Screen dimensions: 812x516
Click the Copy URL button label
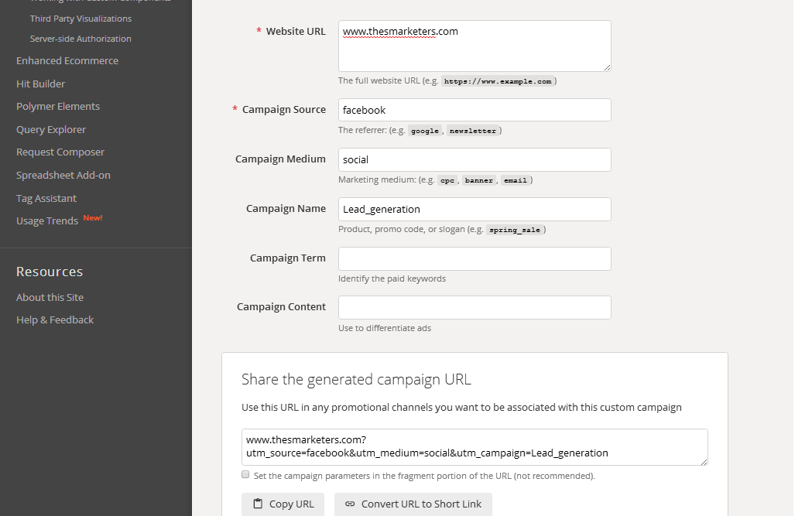pos(292,504)
